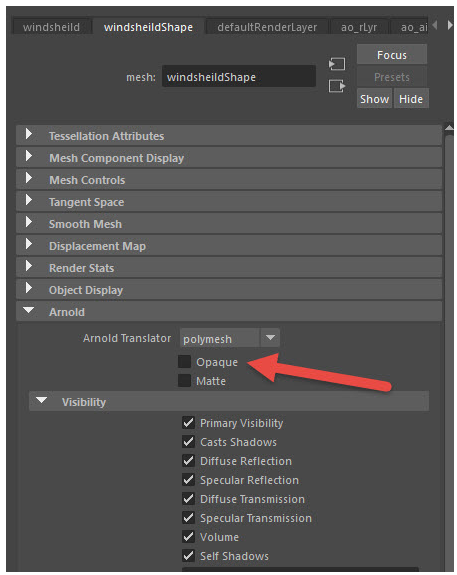Click the Show button
Image resolution: width=457 pixels, height=575 pixels.
tap(374, 99)
